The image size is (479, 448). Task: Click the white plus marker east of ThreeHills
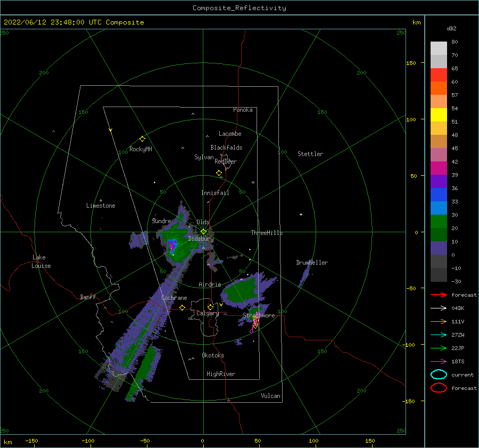[x=301, y=214]
